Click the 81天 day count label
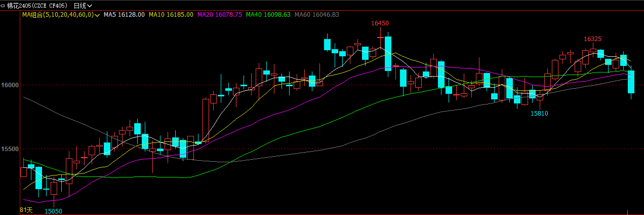The height and width of the screenshot is (215, 644). [x=26, y=210]
